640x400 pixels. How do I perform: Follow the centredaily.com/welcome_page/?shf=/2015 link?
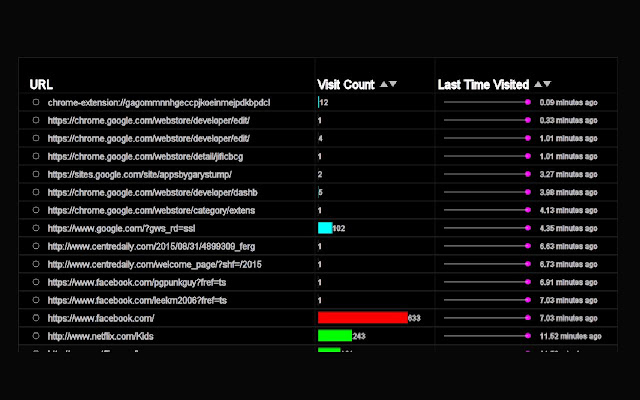[x=155, y=264]
